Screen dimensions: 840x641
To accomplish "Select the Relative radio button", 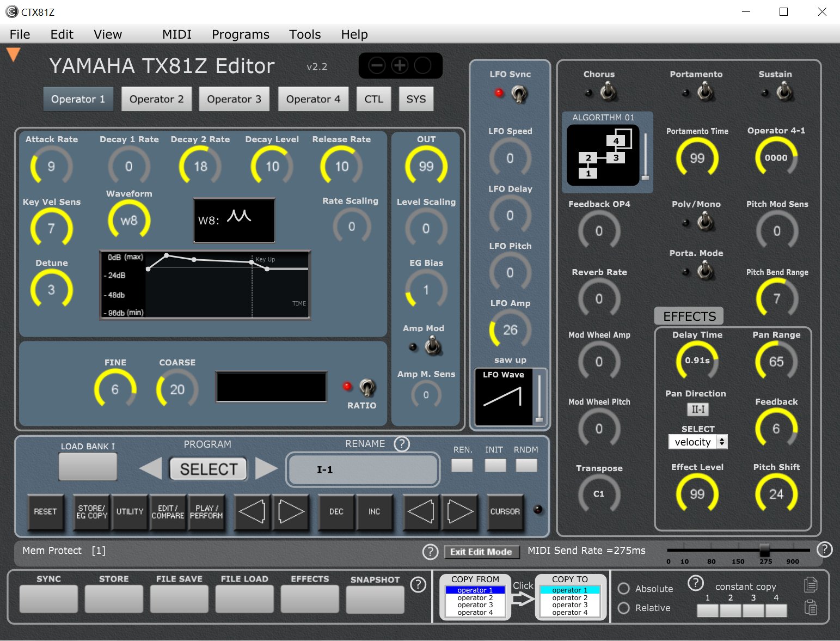I will tap(624, 608).
